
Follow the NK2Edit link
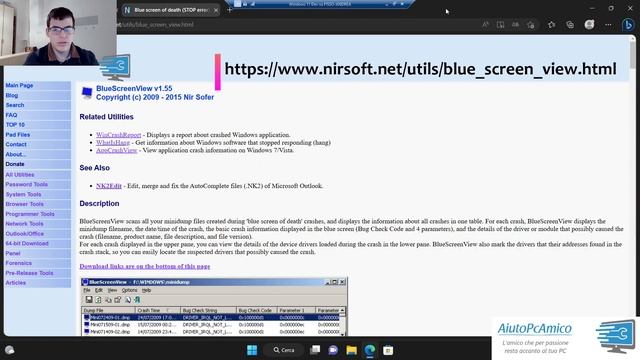pos(109,186)
